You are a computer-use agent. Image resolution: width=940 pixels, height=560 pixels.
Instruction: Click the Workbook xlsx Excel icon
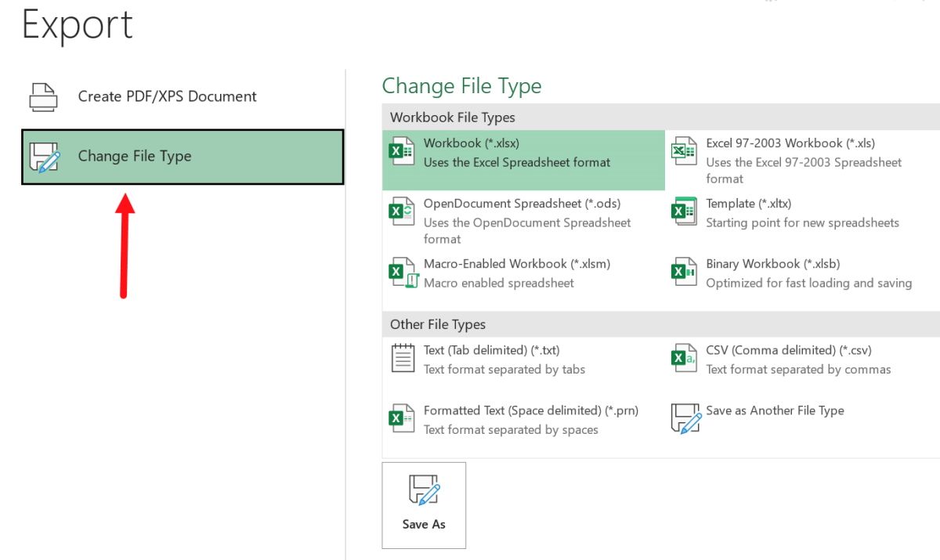pos(402,151)
